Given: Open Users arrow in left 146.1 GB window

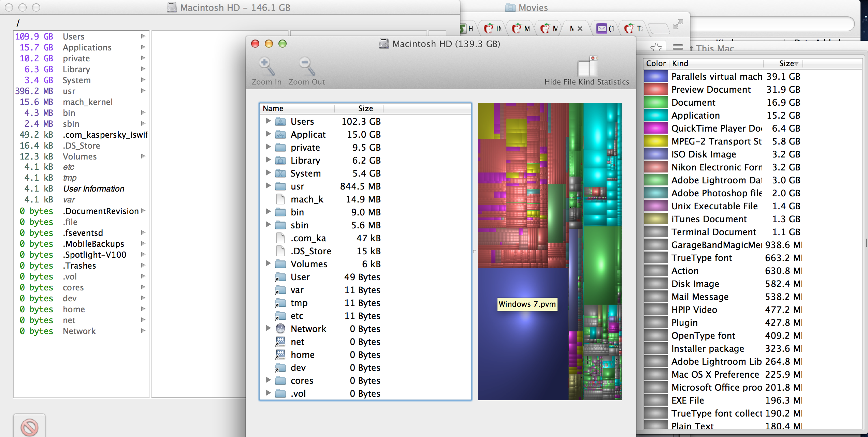Looking at the screenshot, I should (143, 36).
